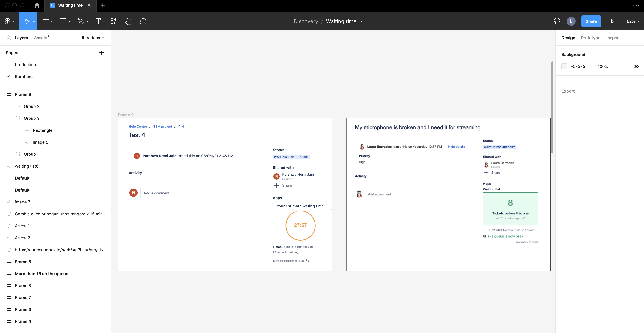Start audio conversation with headphones icon
The width and height of the screenshot is (644, 333).
click(557, 21)
